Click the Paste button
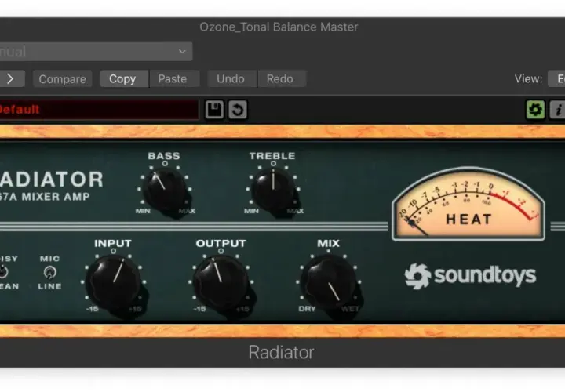 [x=173, y=79]
